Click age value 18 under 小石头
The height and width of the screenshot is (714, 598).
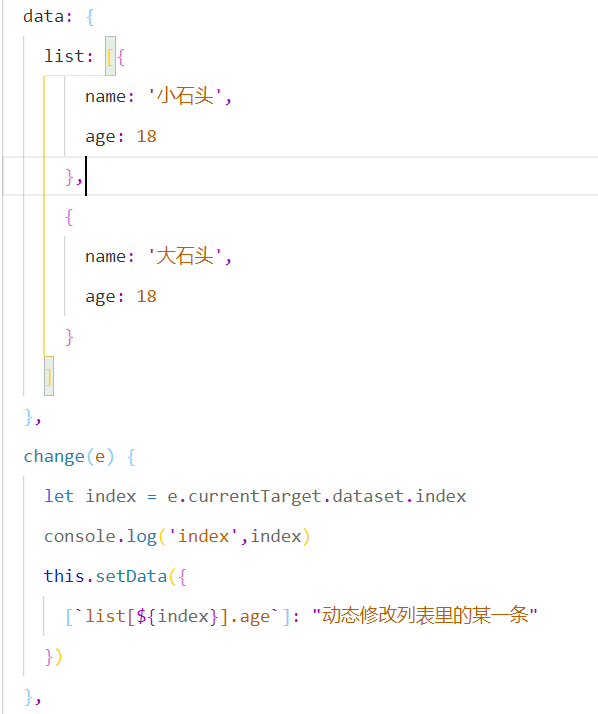pyautogui.click(x=146, y=136)
